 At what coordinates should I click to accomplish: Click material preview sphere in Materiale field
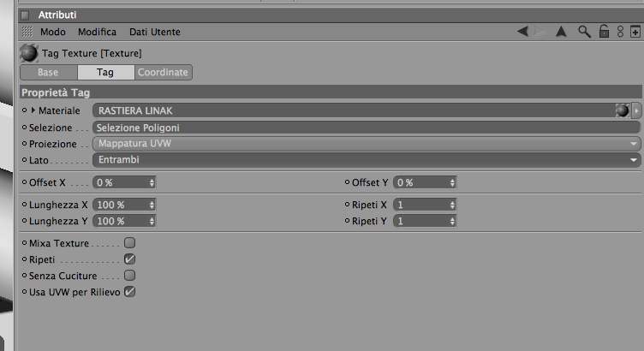(622, 110)
